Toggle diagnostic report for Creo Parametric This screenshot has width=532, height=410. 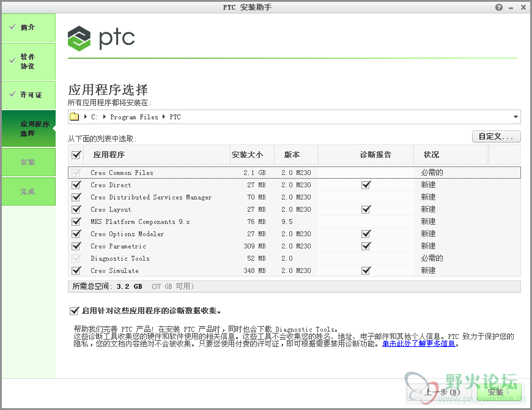click(366, 246)
